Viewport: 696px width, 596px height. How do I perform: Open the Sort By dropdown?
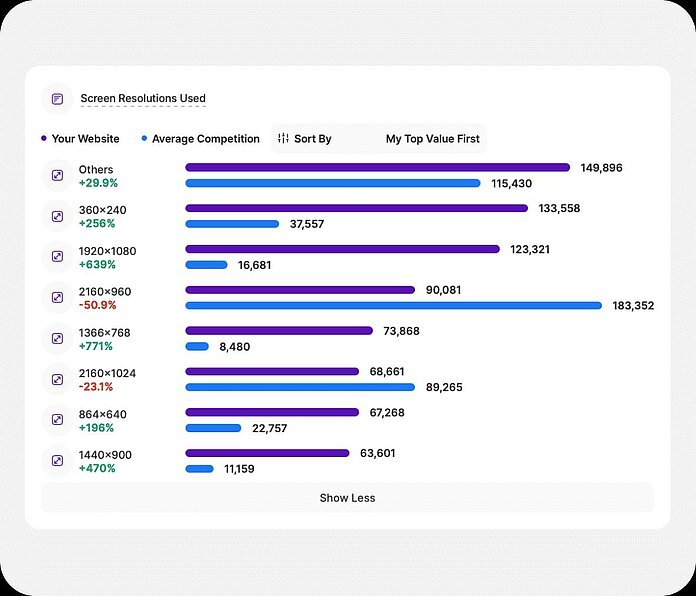(x=312, y=139)
